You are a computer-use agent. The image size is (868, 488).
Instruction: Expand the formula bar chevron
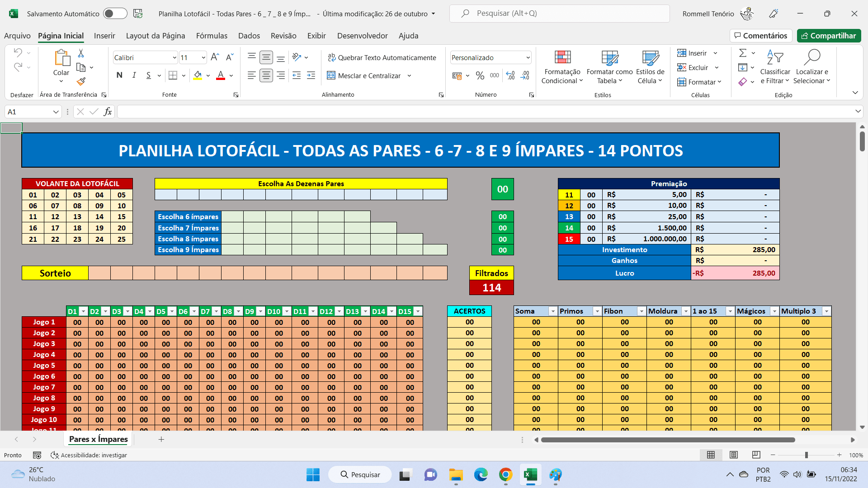pos(858,111)
